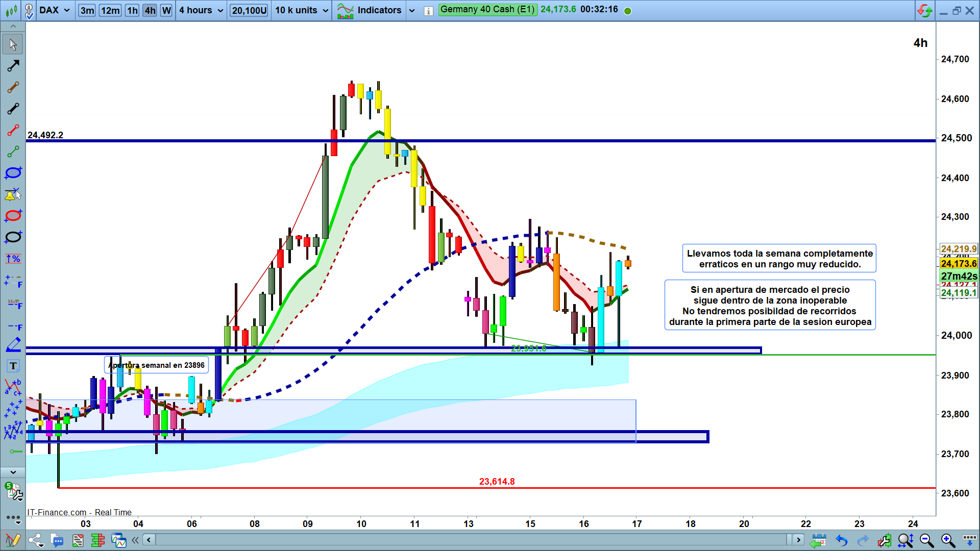Select the black ellipse drawing tool
Image resolution: width=980 pixels, height=551 pixels.
[x=13, y=237]
